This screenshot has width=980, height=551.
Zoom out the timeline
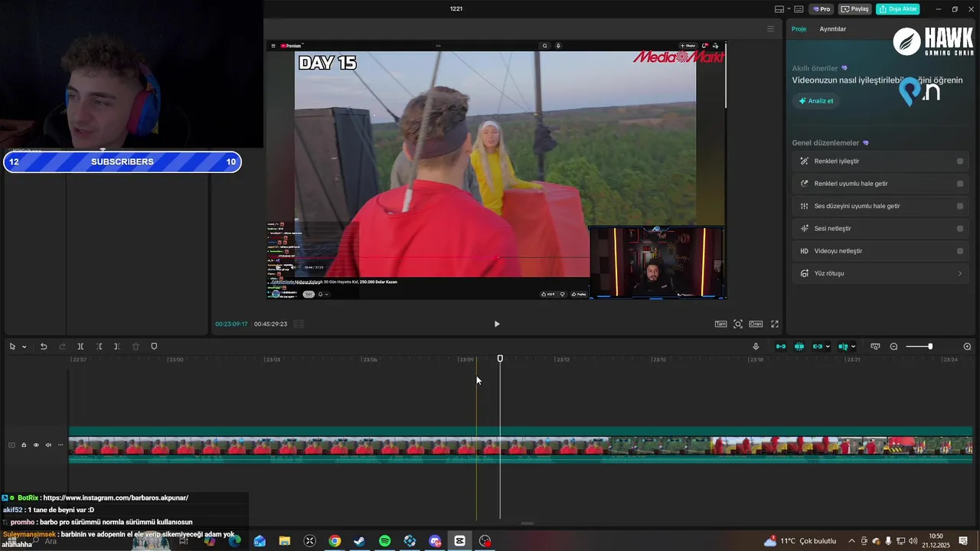(893, 347)
